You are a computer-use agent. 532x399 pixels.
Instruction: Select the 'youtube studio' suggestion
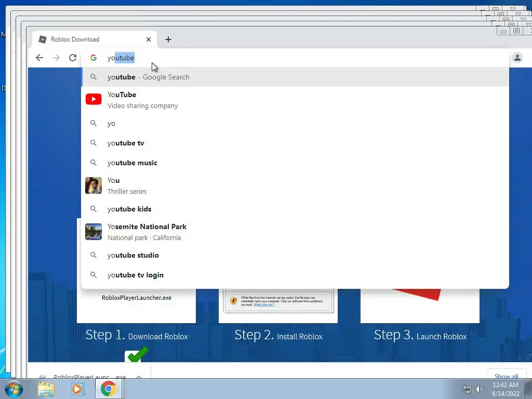(x=295, y=255)
